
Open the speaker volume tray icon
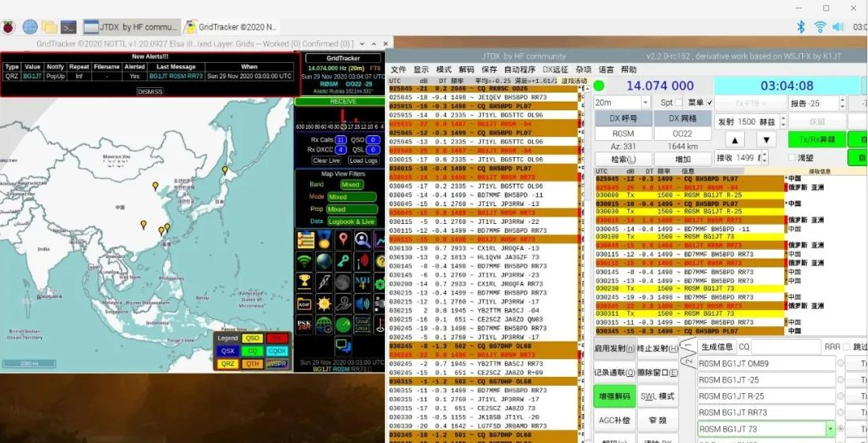[x=838, y=27]
